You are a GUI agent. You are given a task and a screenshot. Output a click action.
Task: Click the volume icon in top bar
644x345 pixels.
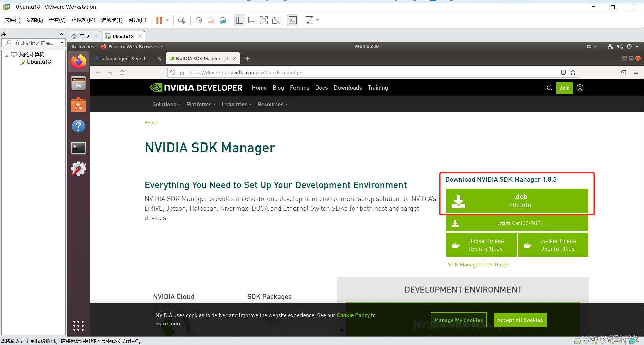[x=620, y=47]
